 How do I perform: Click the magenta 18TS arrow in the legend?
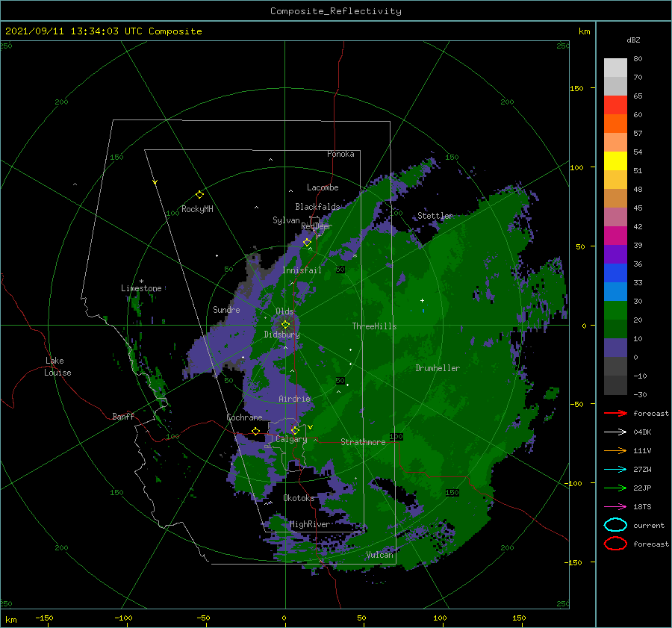615,507
